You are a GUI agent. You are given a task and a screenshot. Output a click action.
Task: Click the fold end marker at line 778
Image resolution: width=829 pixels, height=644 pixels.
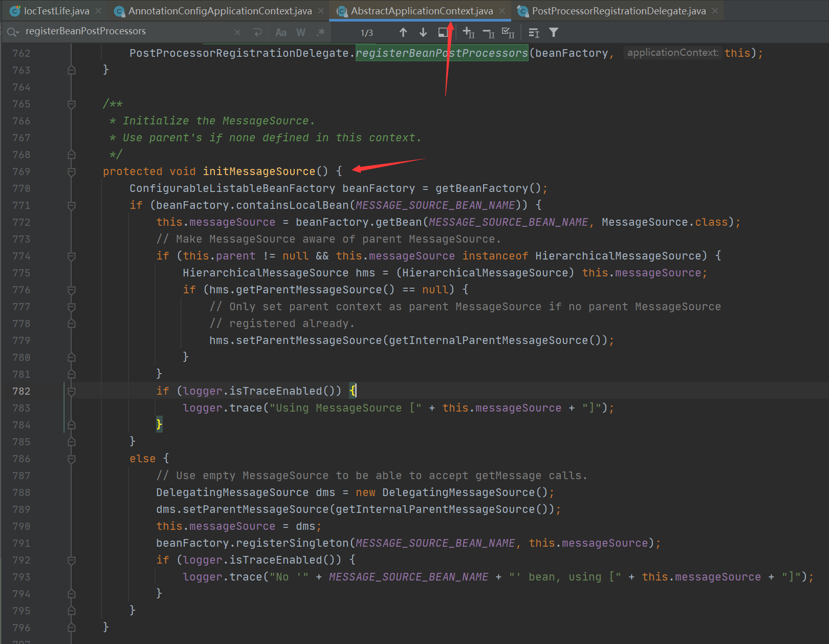(72, 324)
